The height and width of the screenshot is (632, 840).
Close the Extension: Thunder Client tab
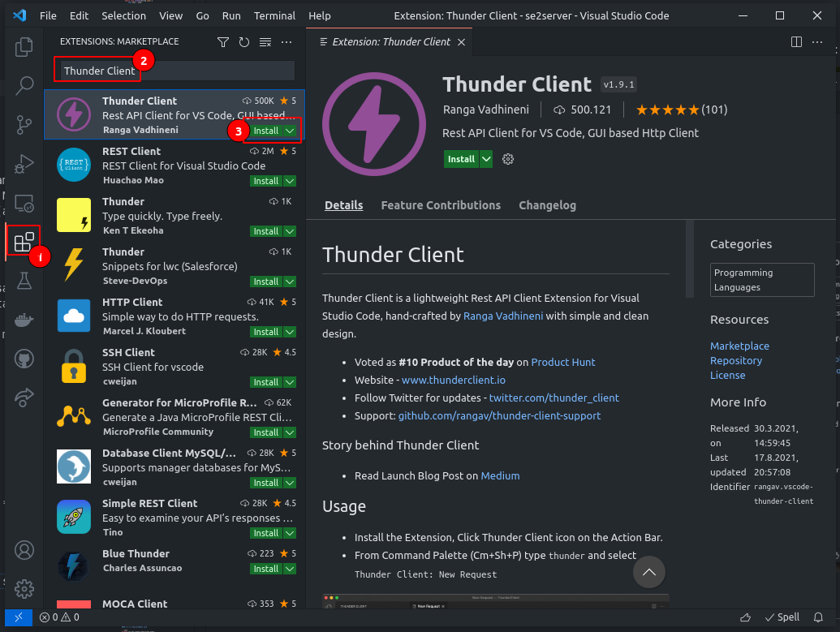[x=461, y=41]
